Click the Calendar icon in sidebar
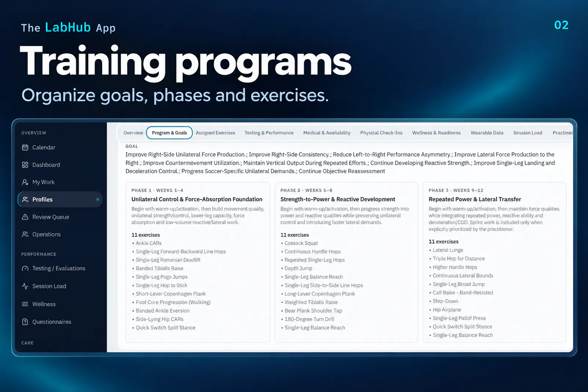 click(x=25, y=147)
